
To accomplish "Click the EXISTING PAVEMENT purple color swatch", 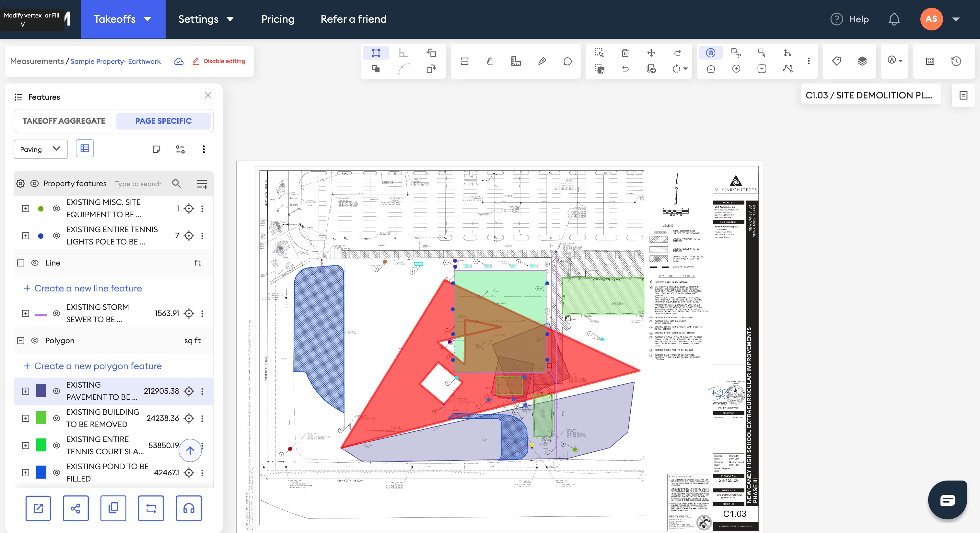I will 41,391.
